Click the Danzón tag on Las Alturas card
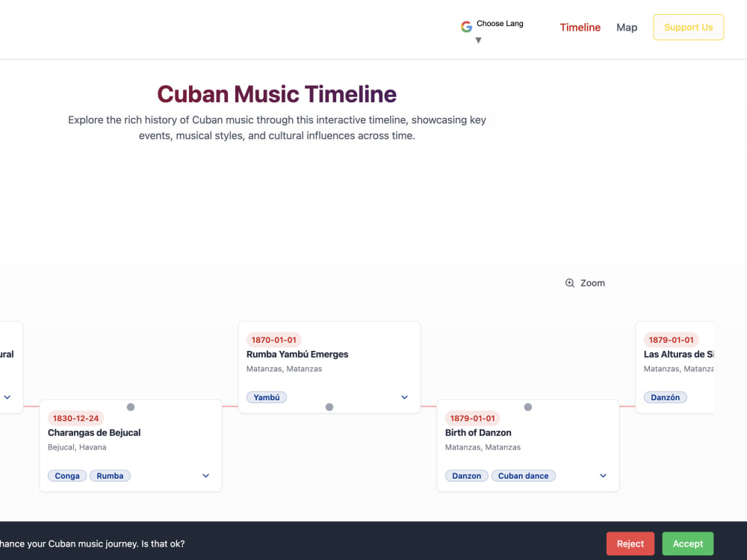747x560 pixels. point(665,397)
